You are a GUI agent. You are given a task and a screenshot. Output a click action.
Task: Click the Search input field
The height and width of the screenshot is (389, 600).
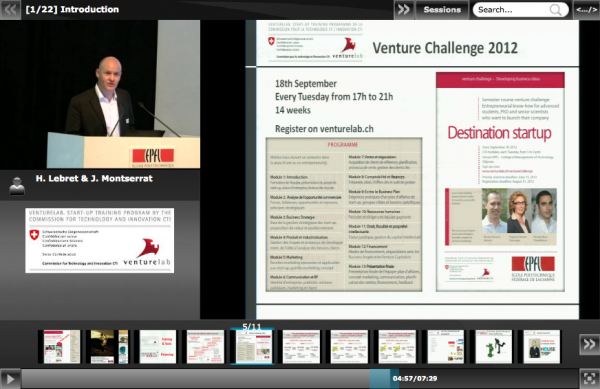[513, 10]
